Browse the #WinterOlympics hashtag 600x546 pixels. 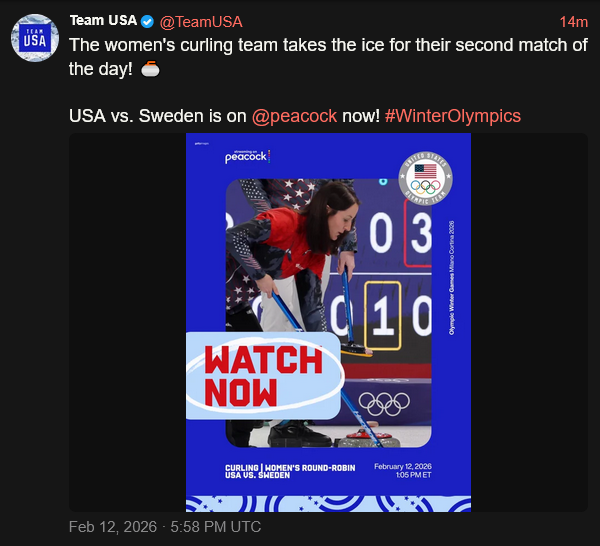pos(452,116)
